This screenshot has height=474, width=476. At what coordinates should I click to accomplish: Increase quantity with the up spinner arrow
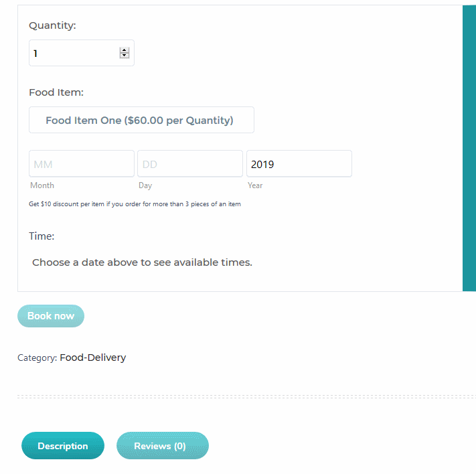pyautogui.click(x=124, y=50)
